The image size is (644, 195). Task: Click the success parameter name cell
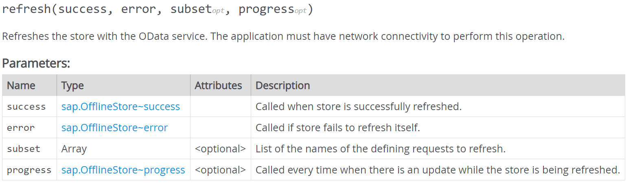pyautogui.click(x=26, y=106)
